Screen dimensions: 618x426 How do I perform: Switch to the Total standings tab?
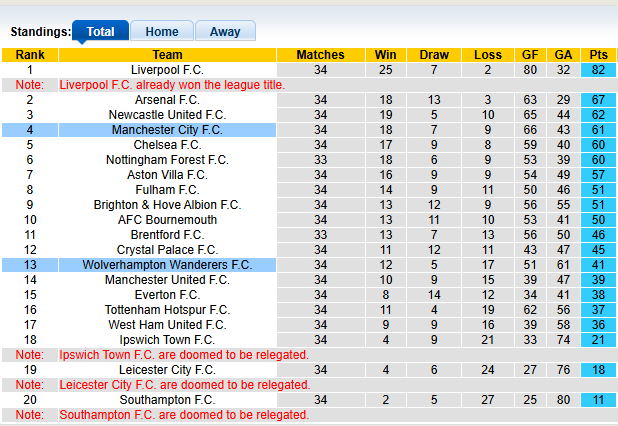100,31
